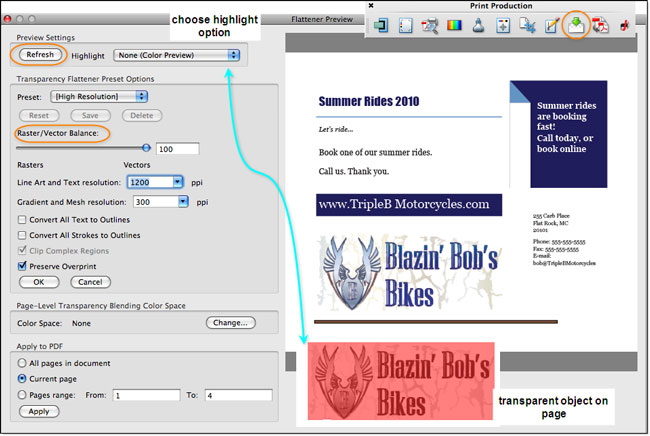The width and height of the screenshot is (650, 436).
Task: Uncheck Preserve Overprint checkbox
Action: point(22,266)
